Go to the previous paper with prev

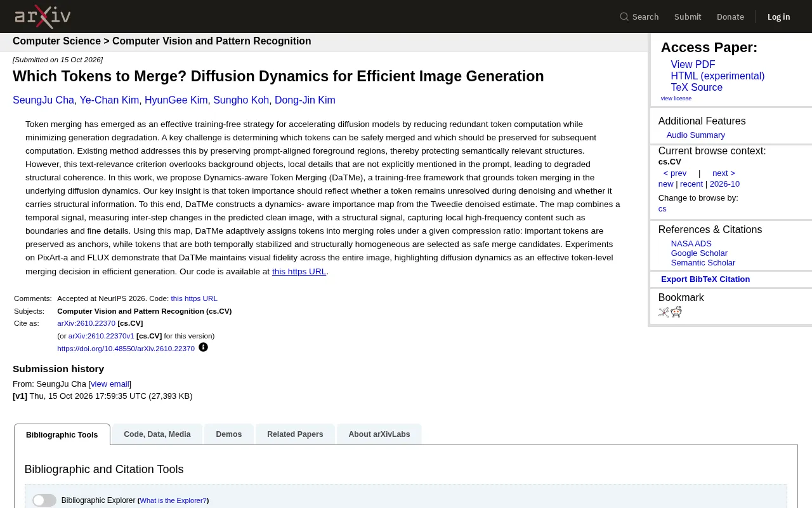pos(675,173)
